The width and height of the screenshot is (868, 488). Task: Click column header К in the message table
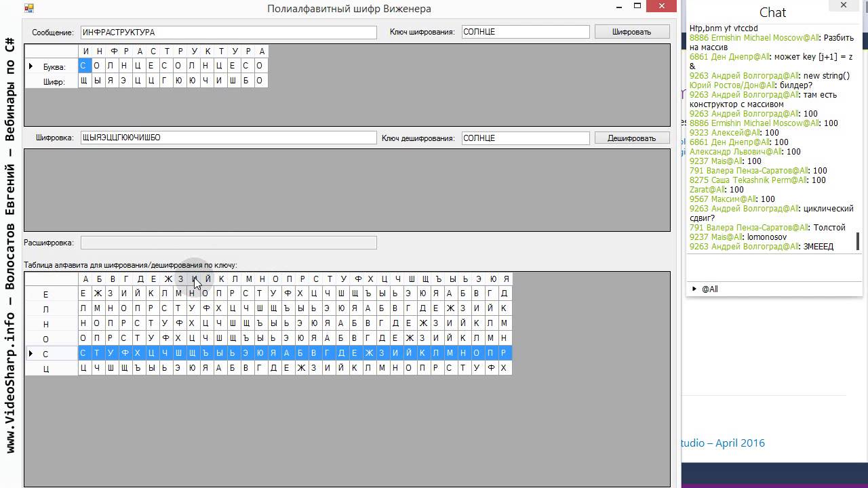pyautogui.click(x=208, y=52)
